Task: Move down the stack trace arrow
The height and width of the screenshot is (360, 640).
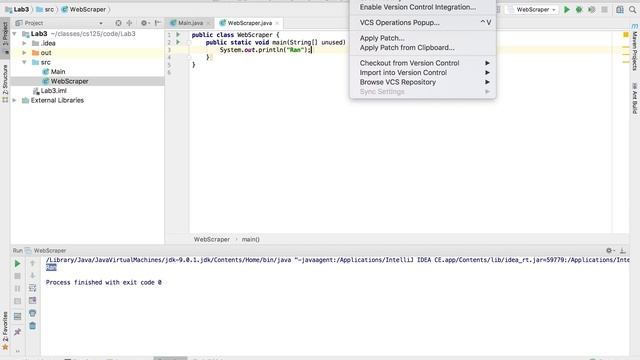Action: 33,276
